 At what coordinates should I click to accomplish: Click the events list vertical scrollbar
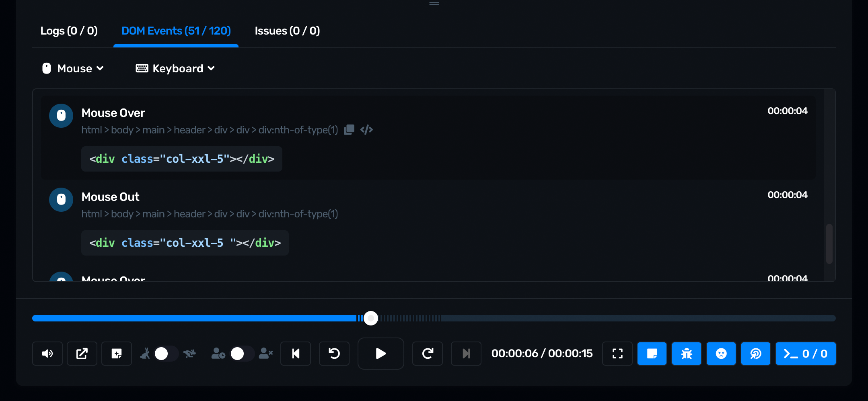(829, 243)
